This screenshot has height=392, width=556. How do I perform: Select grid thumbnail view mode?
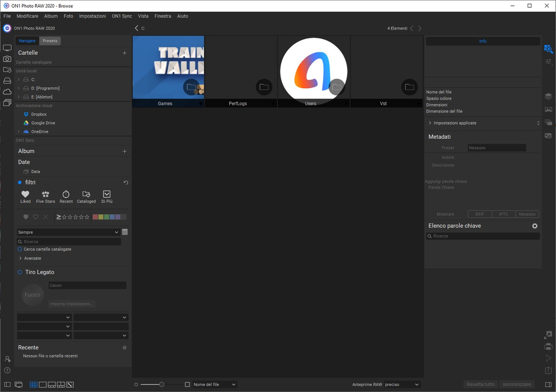[34, 385]
